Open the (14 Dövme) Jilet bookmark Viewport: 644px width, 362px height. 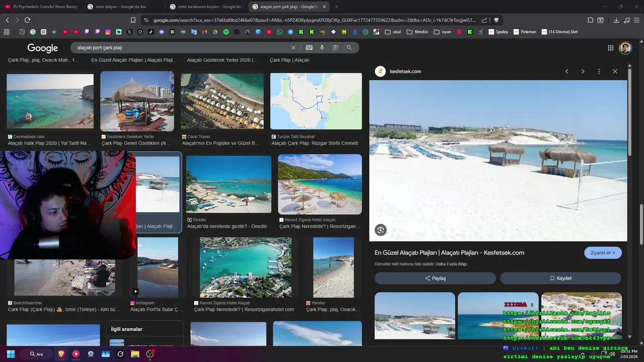click(559, 32)
